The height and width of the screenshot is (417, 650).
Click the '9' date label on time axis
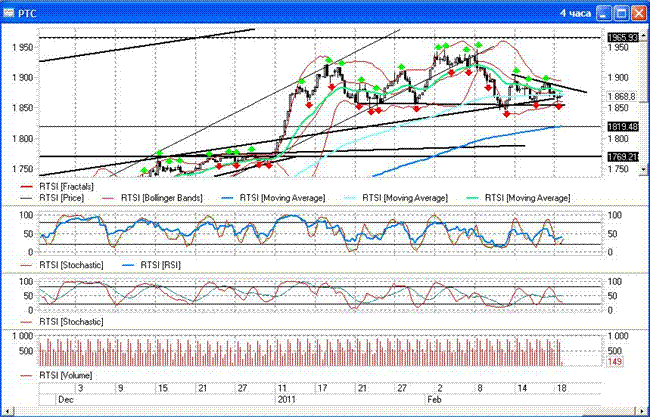[x=121, y=388]
